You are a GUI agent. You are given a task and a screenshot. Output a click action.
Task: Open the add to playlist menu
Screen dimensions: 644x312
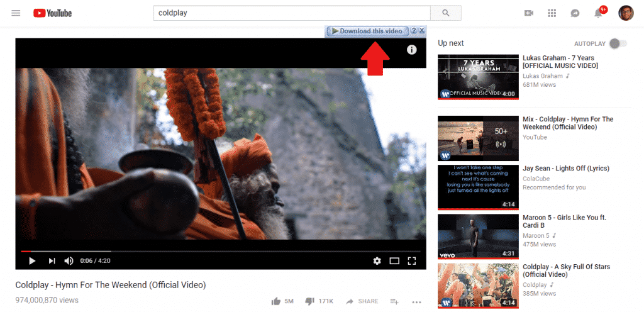[x=394, y=301]
